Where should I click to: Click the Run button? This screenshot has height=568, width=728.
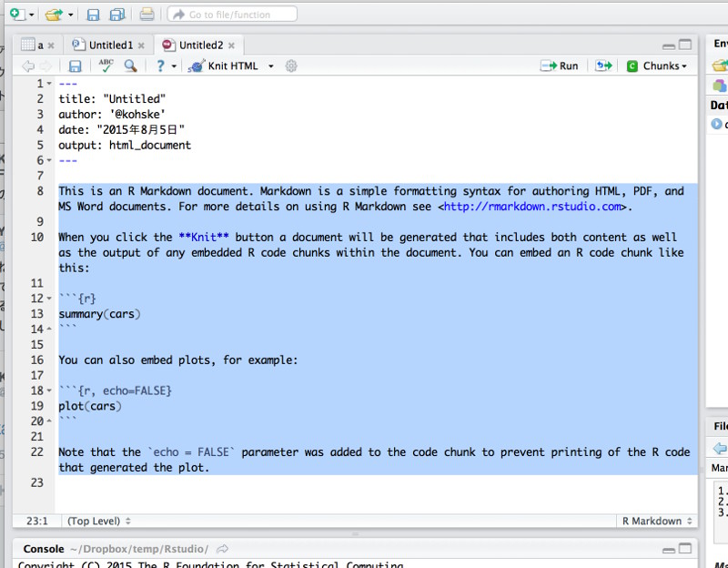[559, 66]
